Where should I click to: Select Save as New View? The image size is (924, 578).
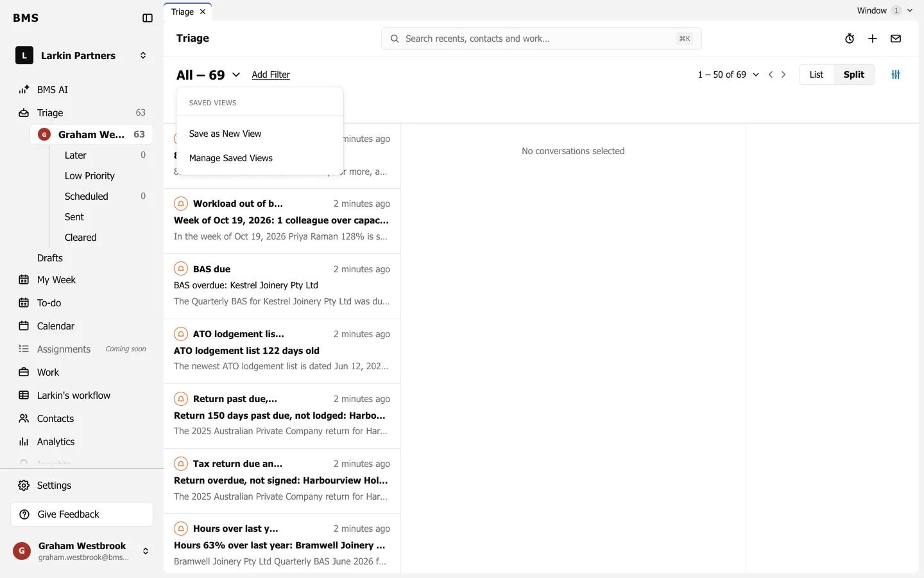point(260,134)
